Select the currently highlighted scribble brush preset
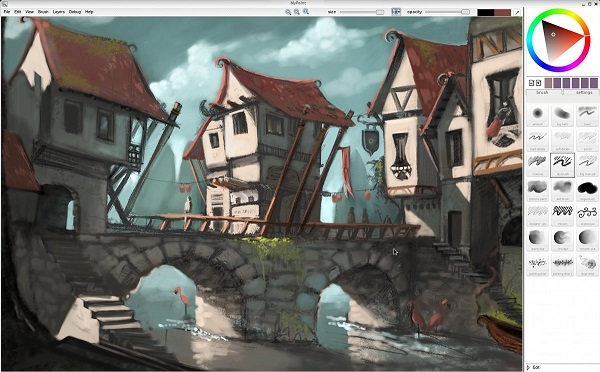This screenshot has height=372, width=600. [x=562, y=165]
